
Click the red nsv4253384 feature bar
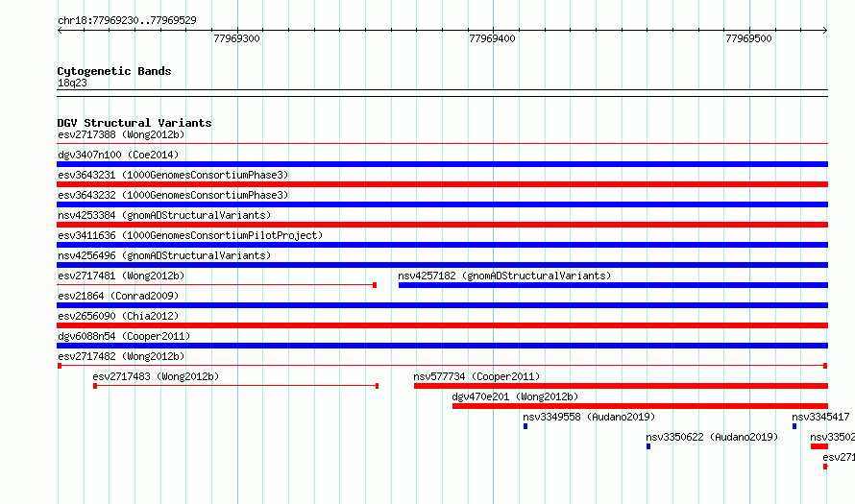coord(442,225)
